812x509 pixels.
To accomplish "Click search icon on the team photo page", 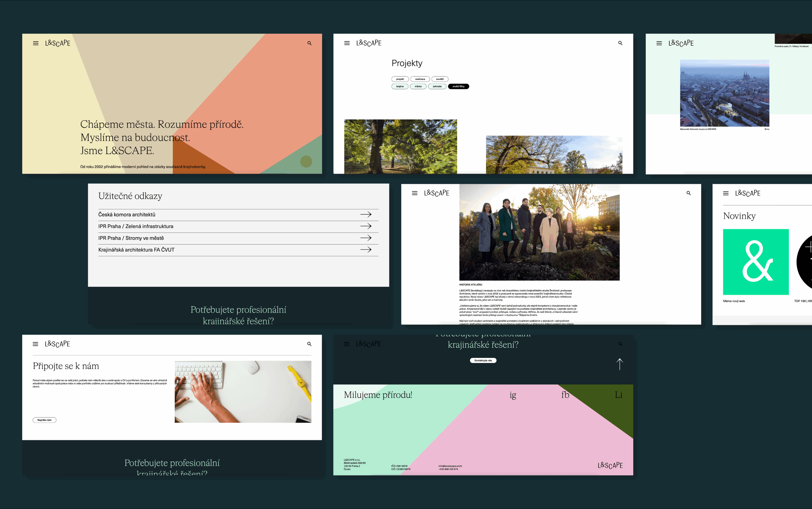I will pos(689,193).
